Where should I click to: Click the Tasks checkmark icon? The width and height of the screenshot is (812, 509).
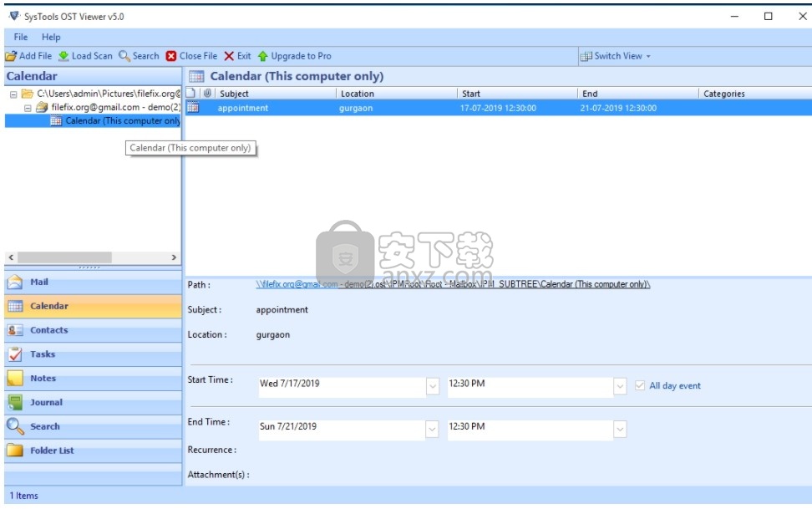15,354
